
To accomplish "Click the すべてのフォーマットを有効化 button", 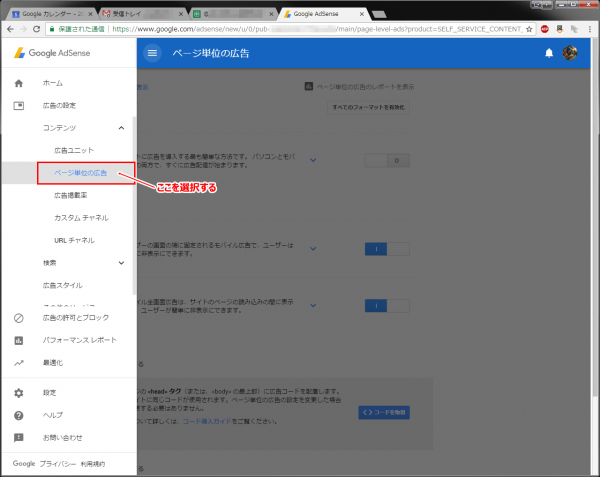I will (369, 107).
